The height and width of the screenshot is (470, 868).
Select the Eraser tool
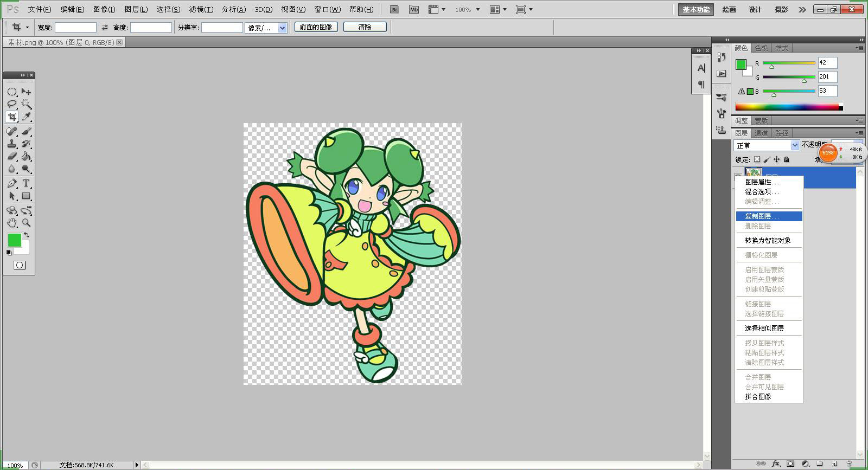[12, 156]
